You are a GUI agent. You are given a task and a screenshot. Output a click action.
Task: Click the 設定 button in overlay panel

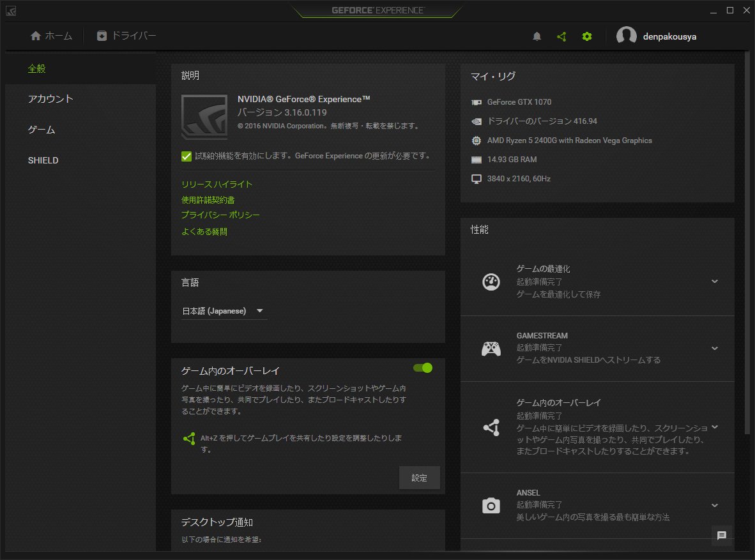pos(420,478)
